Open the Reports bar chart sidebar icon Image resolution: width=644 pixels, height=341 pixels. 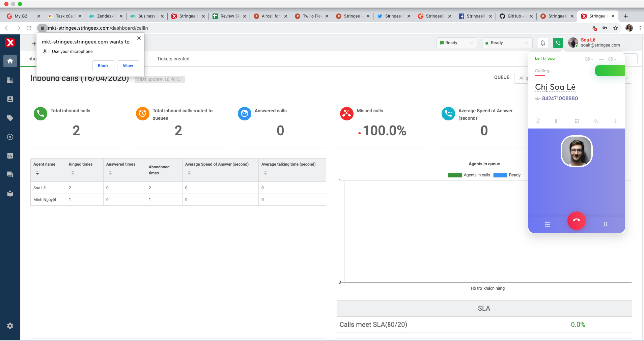pos(10,156)
